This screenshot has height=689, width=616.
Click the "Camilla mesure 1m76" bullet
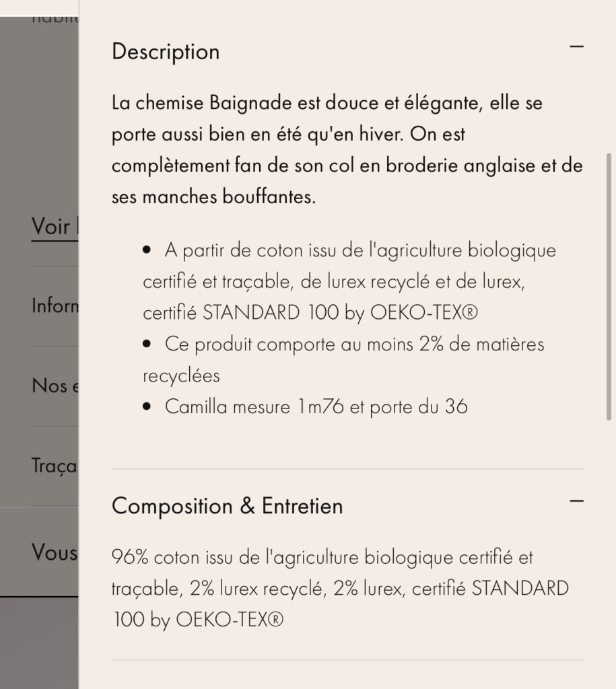pos(316,406)
